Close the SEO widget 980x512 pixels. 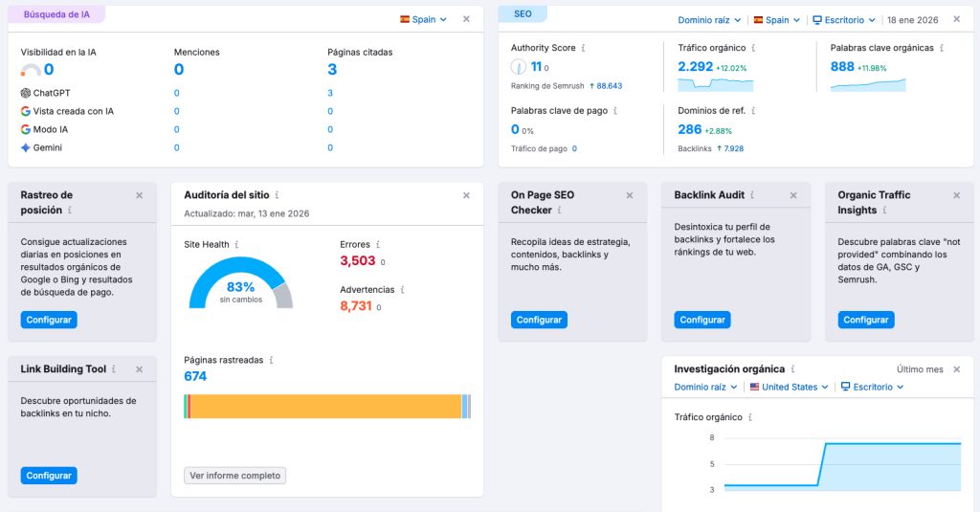(x=957, y=19)
